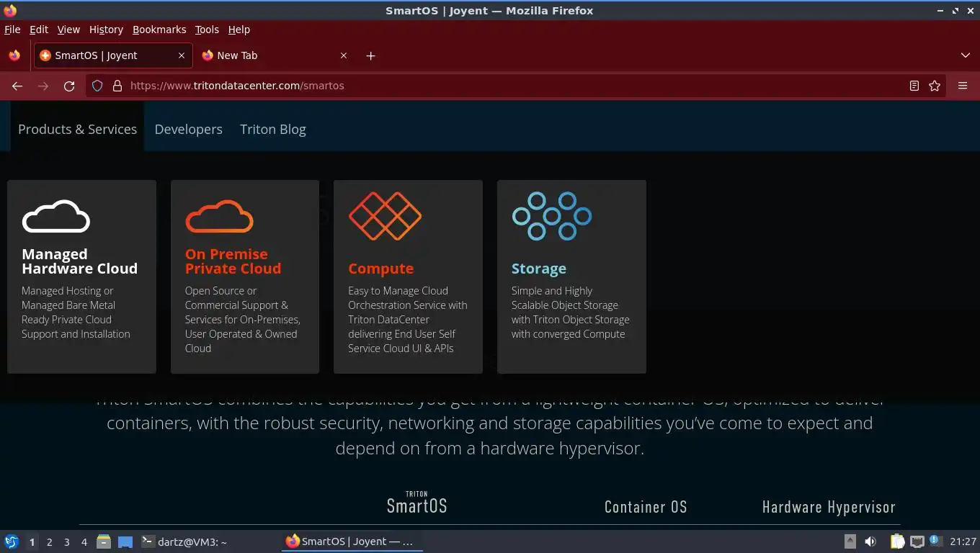Click the 21:27 clock
The image size is (980, 553).
(x=963, y=541)
